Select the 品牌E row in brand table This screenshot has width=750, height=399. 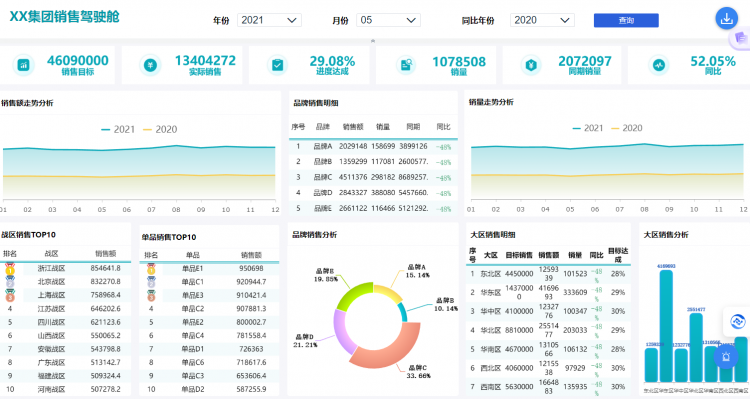click(x=373, y=208)
